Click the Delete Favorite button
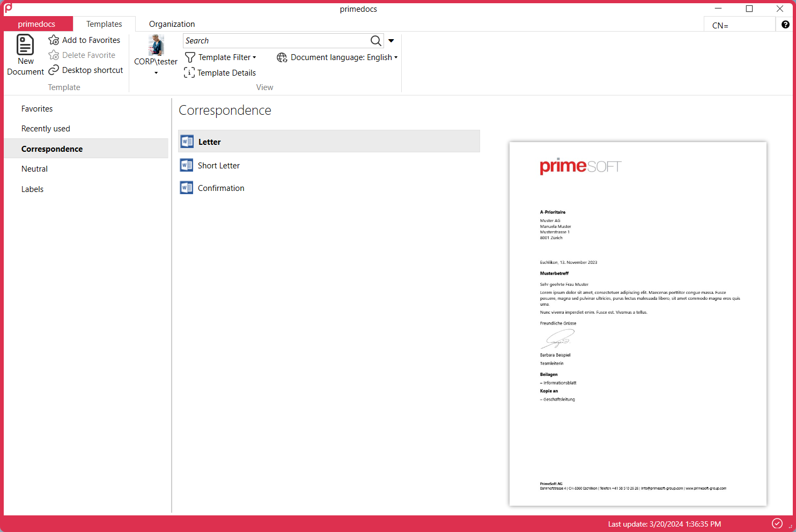Screen dimensions: 796x532 click(82, 55)
